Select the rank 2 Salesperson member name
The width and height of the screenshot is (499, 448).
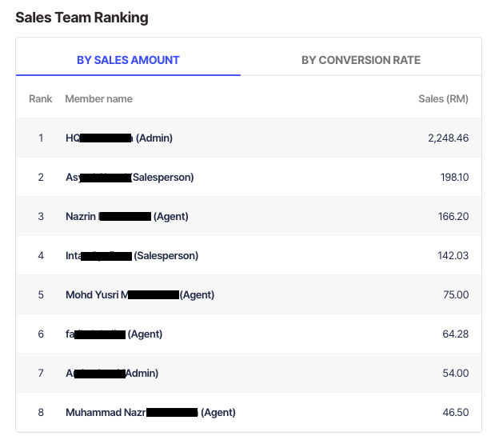130,177
